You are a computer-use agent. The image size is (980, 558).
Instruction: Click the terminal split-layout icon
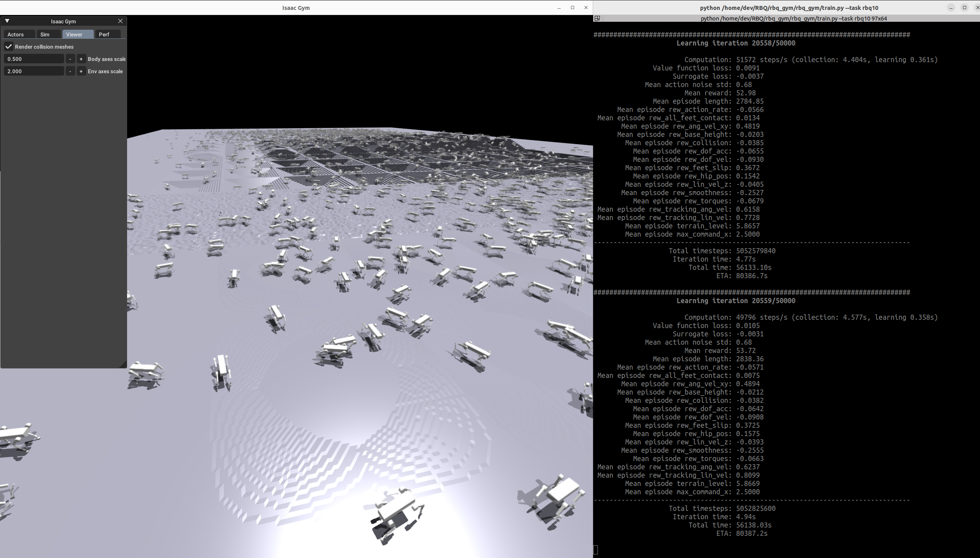tap(597, 18)
